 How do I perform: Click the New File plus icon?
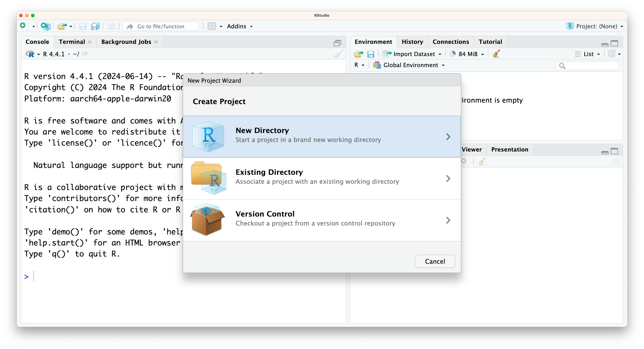pyautogui.click(x=23, y=26)
